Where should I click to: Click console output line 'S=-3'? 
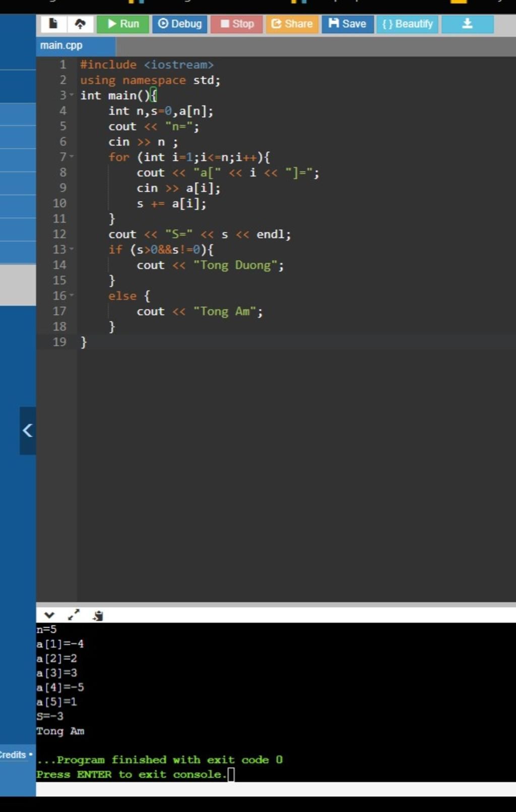50,716
